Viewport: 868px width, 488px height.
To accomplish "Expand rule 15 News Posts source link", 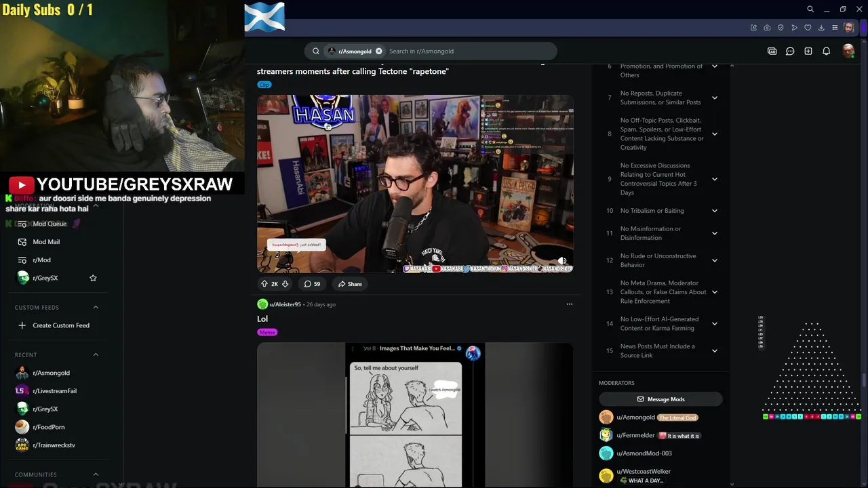I will coord(715,350).
